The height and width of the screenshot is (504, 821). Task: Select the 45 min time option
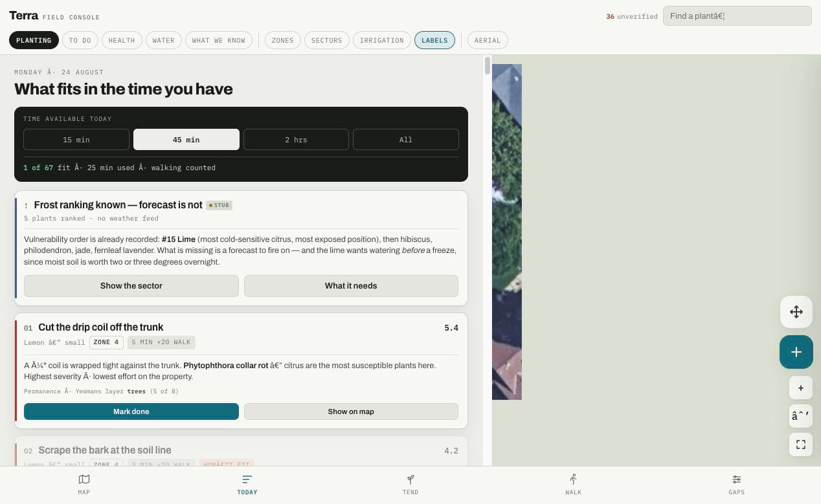point(186,140)
